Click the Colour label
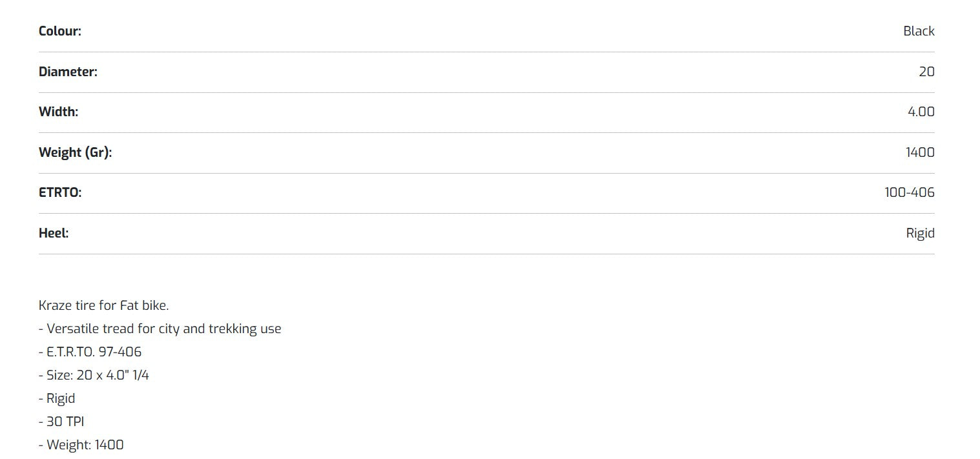Screen dimensions: 980x459 [x=60, y=31]
